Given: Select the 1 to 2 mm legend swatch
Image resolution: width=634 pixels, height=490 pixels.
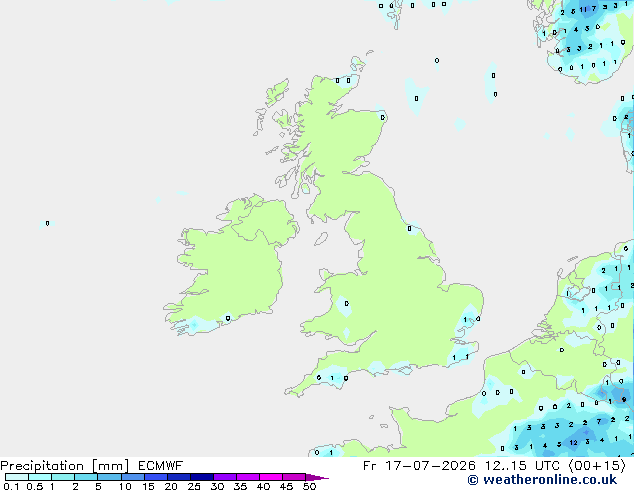Looking at the screenshot, I should pos(63,477).
